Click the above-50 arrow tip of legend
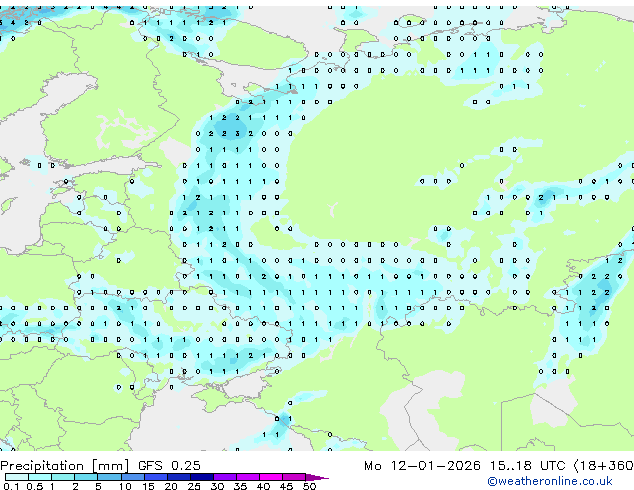 click(317, 478)
